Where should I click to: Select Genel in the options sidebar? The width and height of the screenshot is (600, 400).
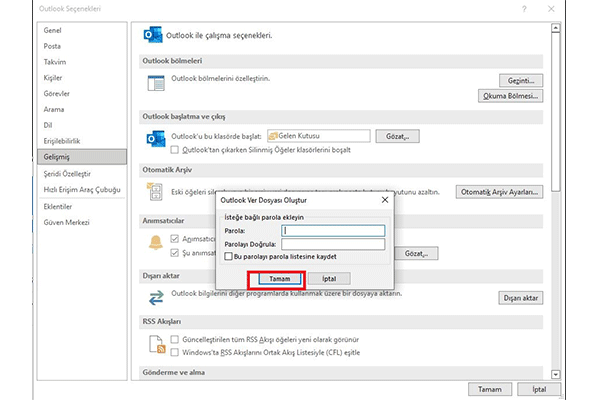52,30
